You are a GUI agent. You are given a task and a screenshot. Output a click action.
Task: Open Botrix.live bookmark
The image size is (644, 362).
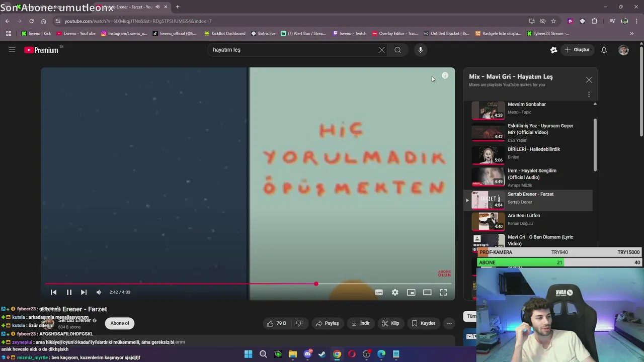point(263,34)
